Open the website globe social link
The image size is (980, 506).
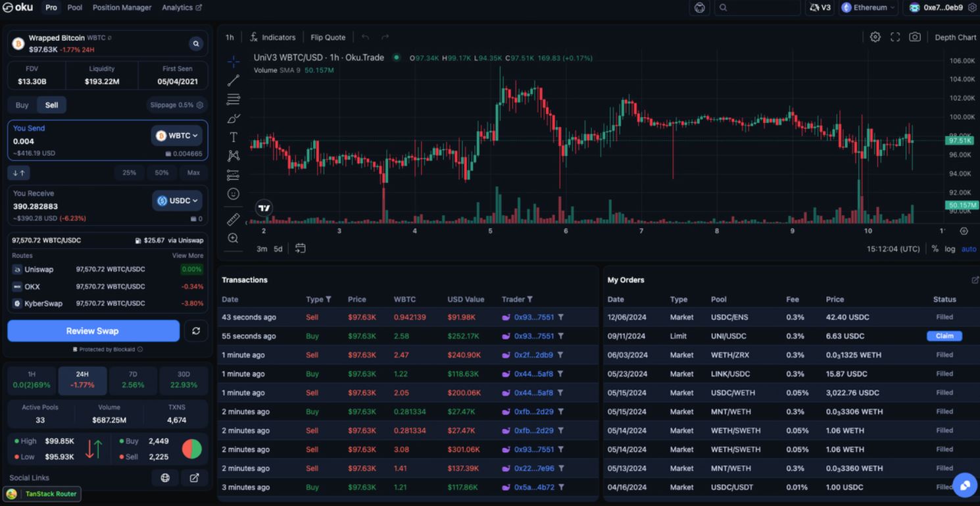(x=165, y=478)
